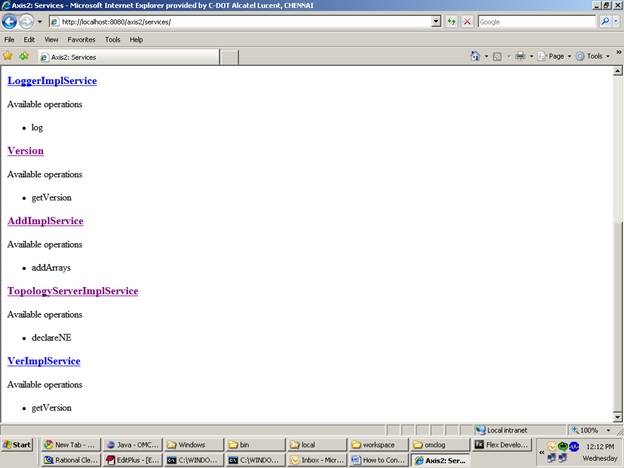Click the 100% zoom level button

585,430
